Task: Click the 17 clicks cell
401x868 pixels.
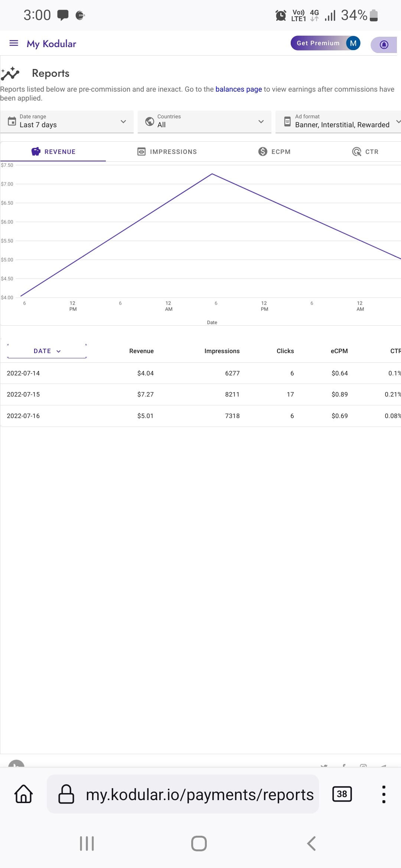Action: pyautogui.click(x=290, y=394)
